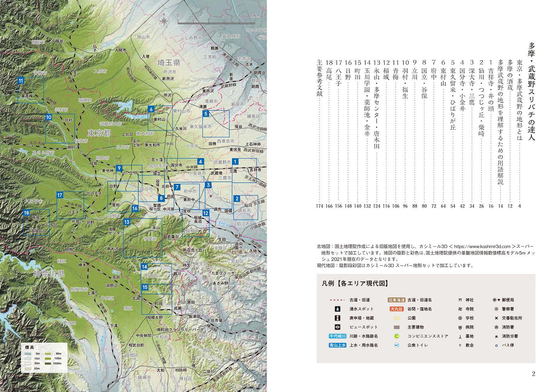Select area marker 11 near Ome

[21, 81]
